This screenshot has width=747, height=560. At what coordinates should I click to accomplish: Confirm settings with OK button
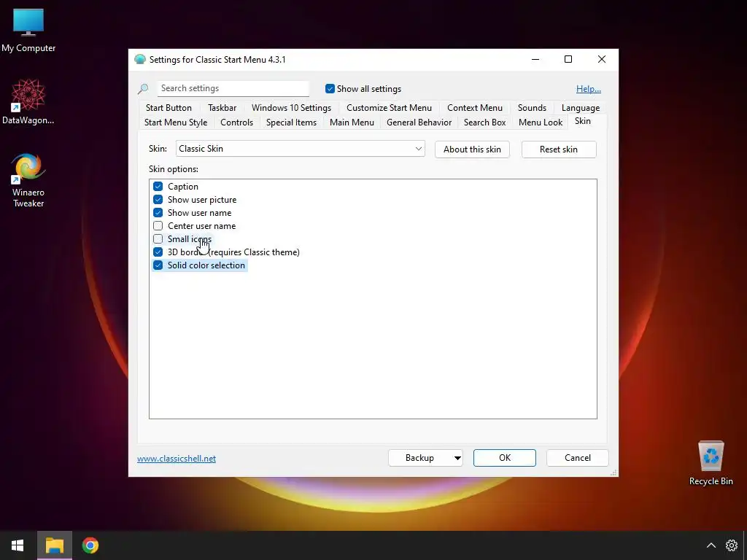tap(505, 458)
